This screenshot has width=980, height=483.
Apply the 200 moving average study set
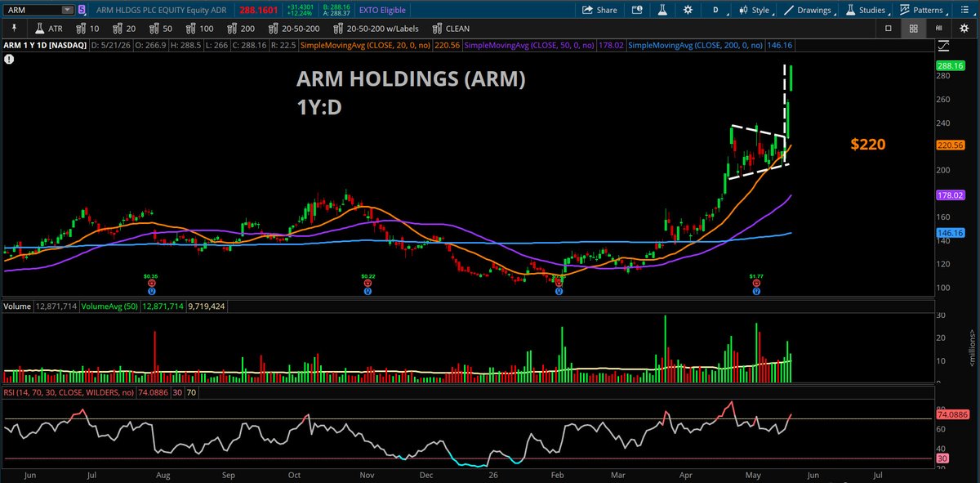[x=242, y=28]
